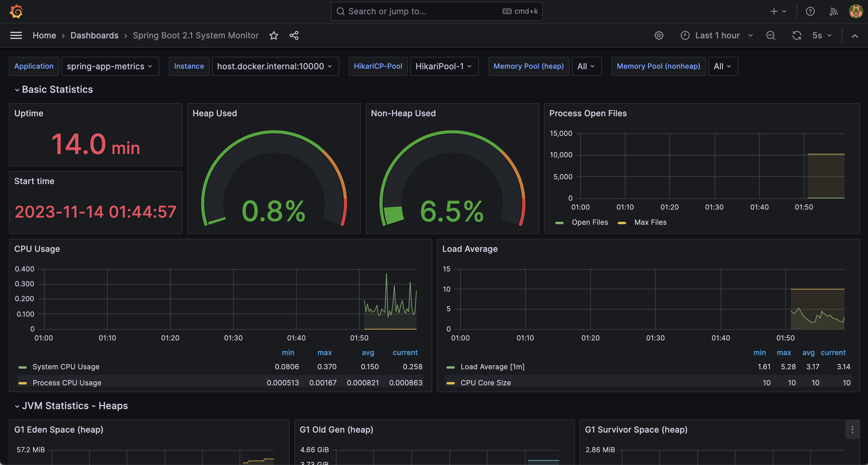Open G1 Survivor Space panel menu dots

[852, 429]
